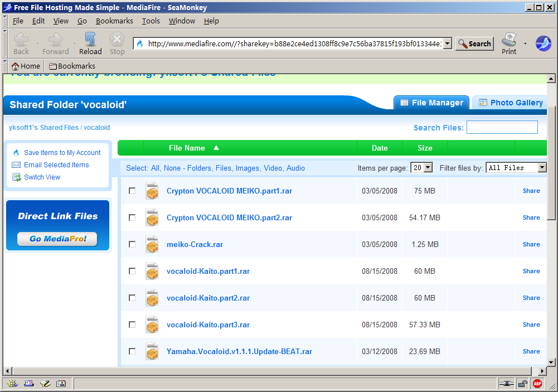This screenshot has height=392, width=558.
Task: Open Navigator from the status bar icon
Action: tap(12, 384)
